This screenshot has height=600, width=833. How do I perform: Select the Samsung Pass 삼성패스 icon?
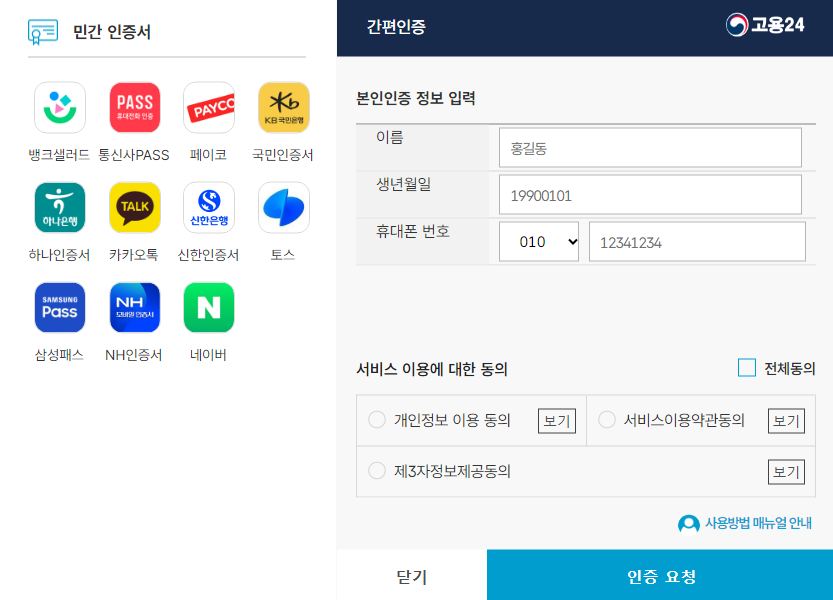pos(60,307)
